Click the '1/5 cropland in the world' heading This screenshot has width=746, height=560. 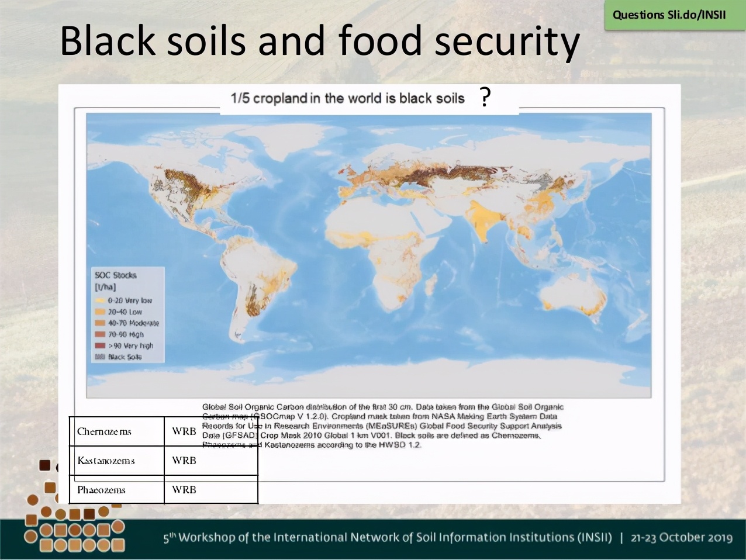[347, 98]
